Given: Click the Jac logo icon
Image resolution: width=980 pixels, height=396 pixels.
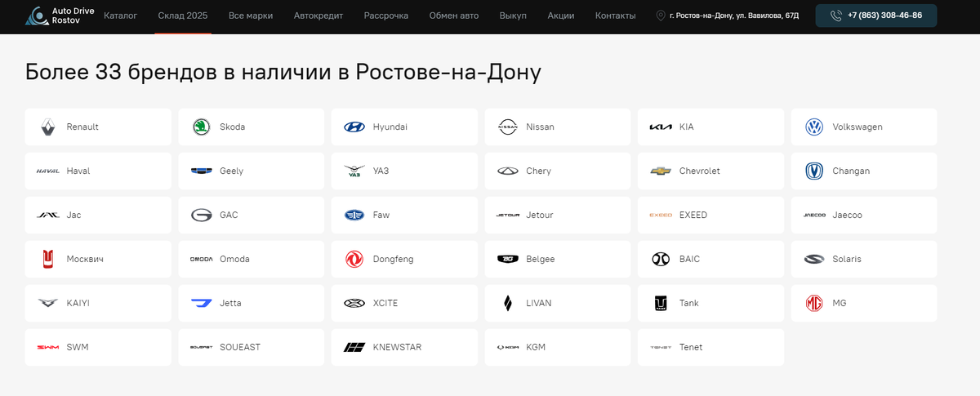Looking at the screenshot, I should click(x=47, y=216).
